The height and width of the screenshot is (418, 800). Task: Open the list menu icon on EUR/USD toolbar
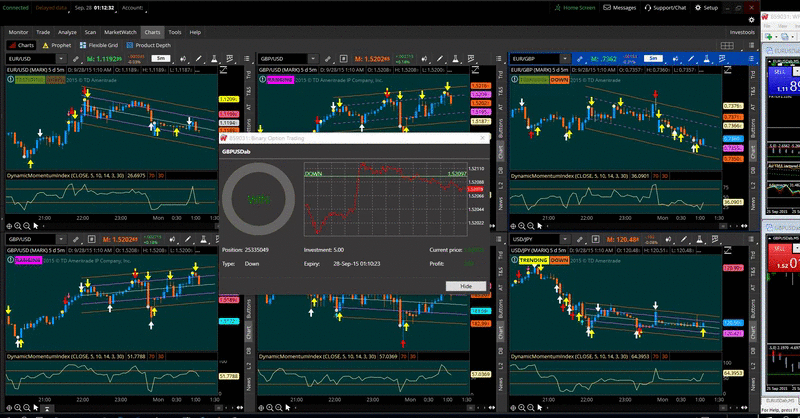pos(247,59)
